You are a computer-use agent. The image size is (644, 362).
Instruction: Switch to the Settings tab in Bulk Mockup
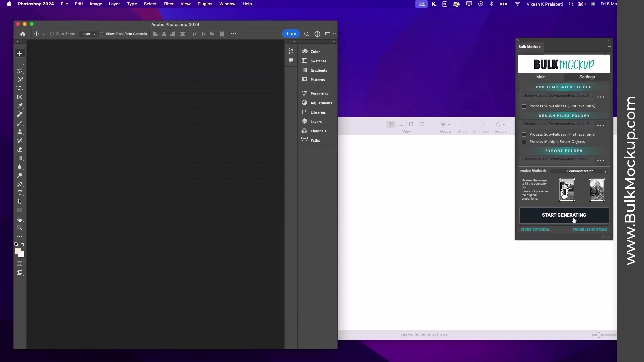pyautogui.click(x=587, y=77)
